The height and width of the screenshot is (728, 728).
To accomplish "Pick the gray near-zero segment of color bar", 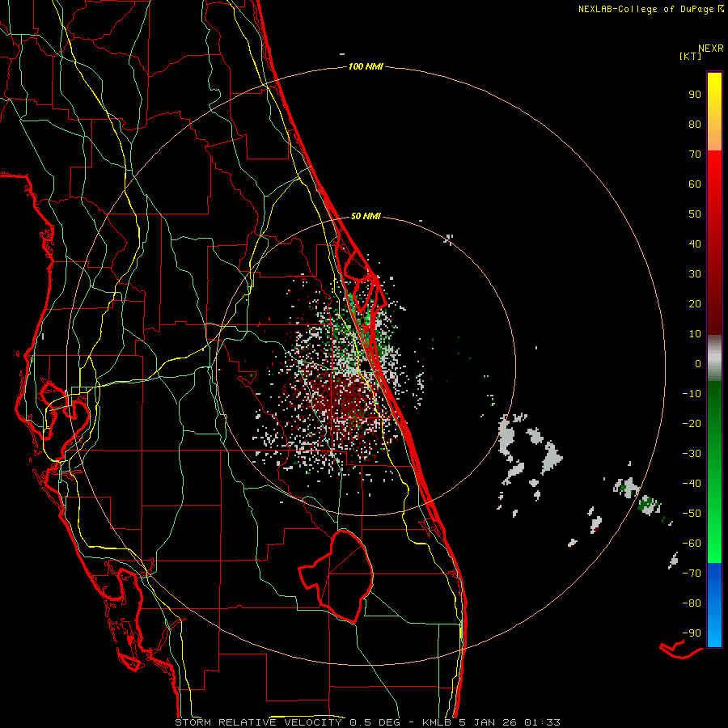I will coord(714,358).
